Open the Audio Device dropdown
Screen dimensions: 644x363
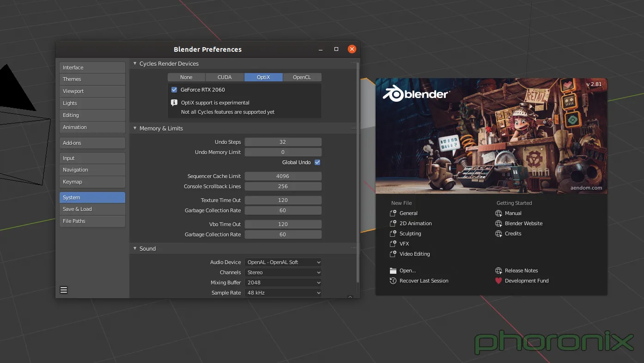pyautogui.click(x=283, y=262)
